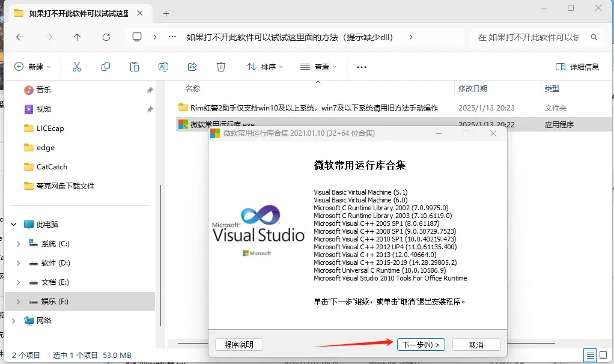Image resolution: width=614 pixels, height=364 pixels.
Task: Close the 微软常用运行库合集 installer dialog
Action: (493, 133)
